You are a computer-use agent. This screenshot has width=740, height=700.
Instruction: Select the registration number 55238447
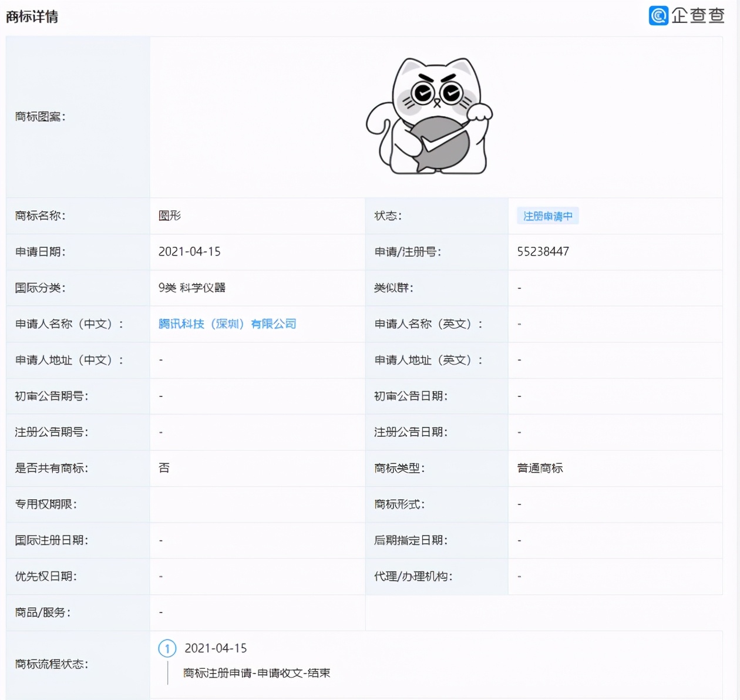click(542, 252)
